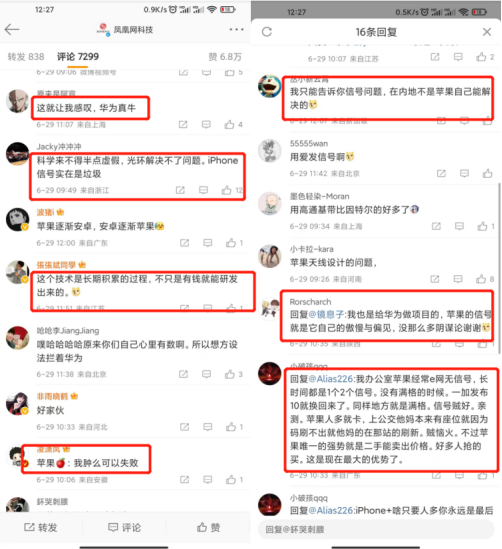Repost 墨色轻染-Moran's reply about 高通基带
Viewport: 502px width, 549px height.
[436, 226]
